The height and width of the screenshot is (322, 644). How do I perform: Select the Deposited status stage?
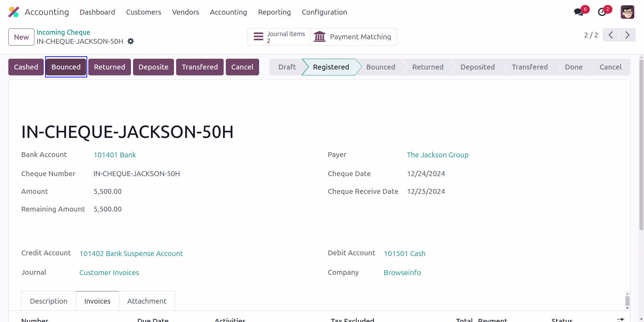click(477, 67)
